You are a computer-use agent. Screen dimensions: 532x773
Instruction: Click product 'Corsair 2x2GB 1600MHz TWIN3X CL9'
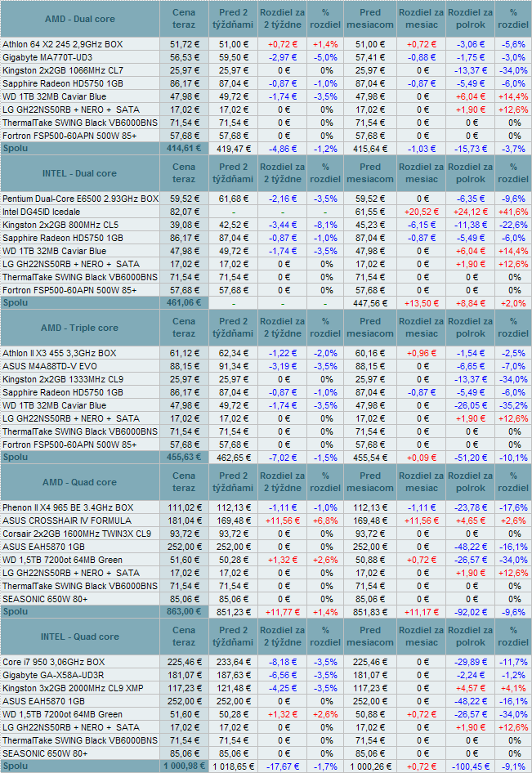point(77,534)
